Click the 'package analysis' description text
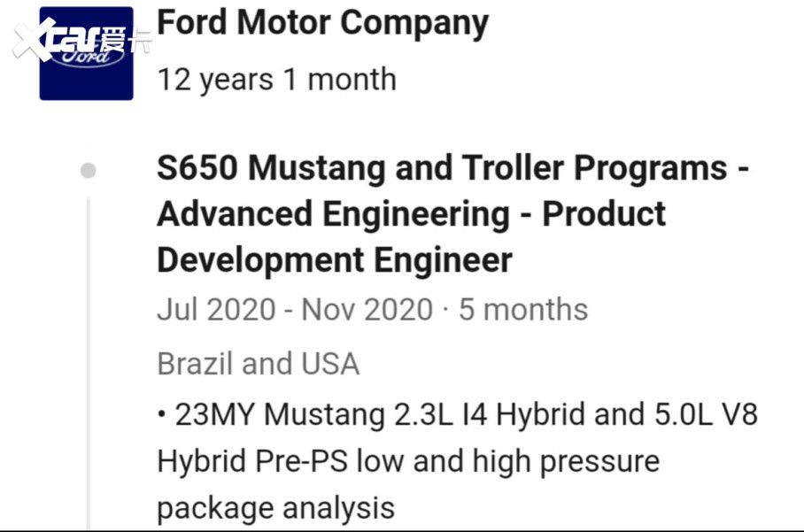The width and height of the screenshot is (804, 532). (275, 508)
